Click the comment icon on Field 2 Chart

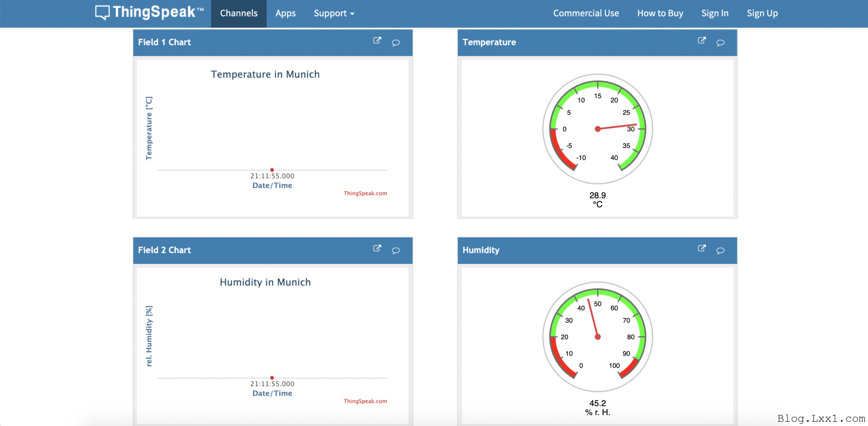(396, 250)
